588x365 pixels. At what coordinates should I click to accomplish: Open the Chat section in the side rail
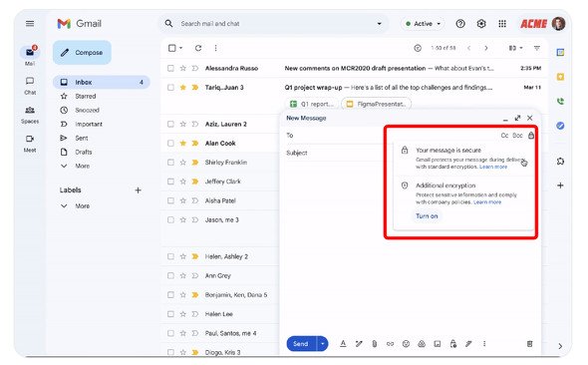click(x=30, y=86)
